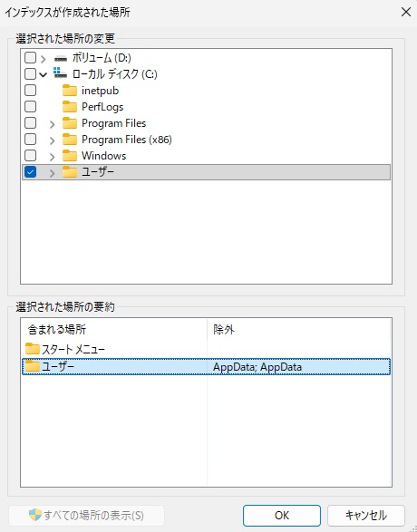Uncheck the ユーザー folder checkbox
This screenshot has height=532, width=417.
tap(30, 172)
